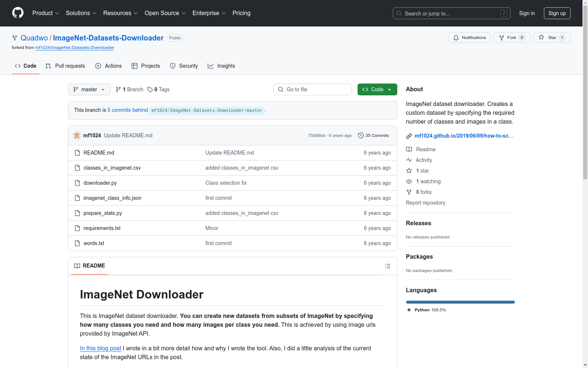Open the prepare_stats.py file
The height and width of the screenshot is (368, 588).
(x=103, y=213)
